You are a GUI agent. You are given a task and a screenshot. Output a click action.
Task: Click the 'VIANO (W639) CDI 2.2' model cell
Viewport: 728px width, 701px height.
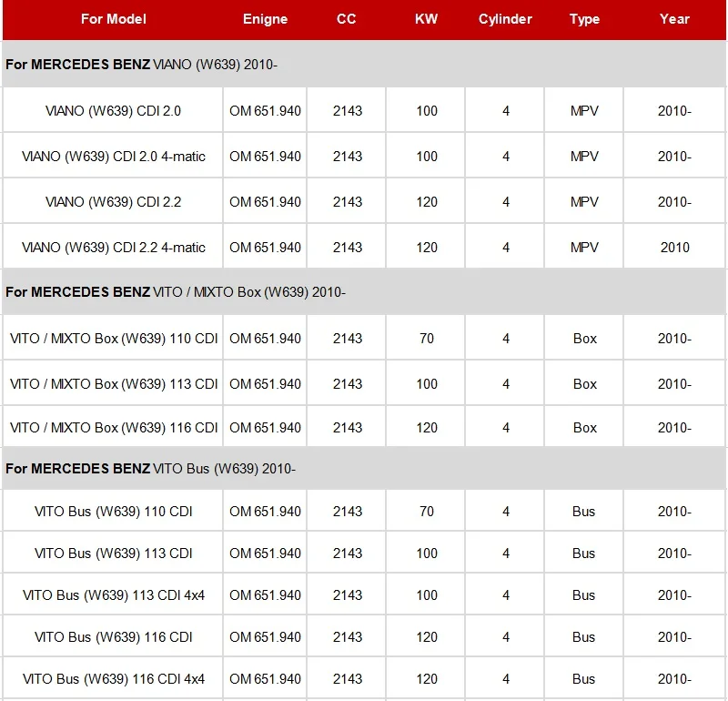click(x=113, y=201)
